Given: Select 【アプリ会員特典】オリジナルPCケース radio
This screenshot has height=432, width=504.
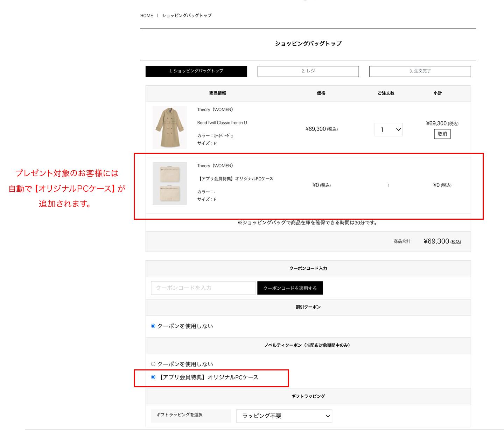Looking at the screenshot, I should 153,377.
